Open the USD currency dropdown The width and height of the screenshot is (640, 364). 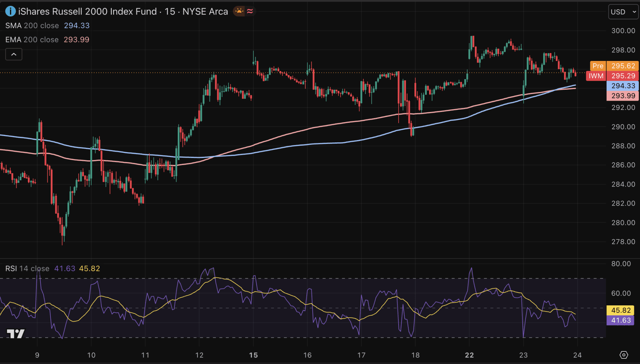pos(623,12)
